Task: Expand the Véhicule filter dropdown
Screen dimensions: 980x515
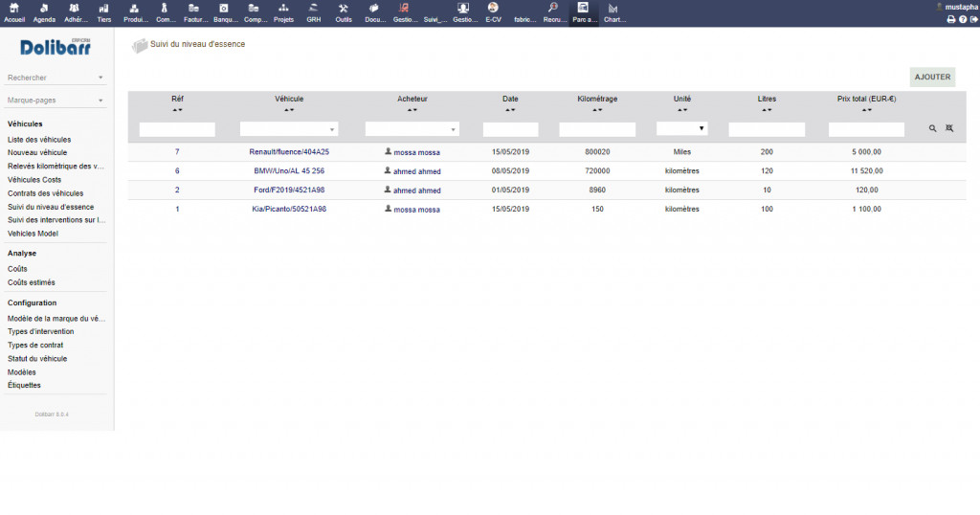Action: [288, 129]
